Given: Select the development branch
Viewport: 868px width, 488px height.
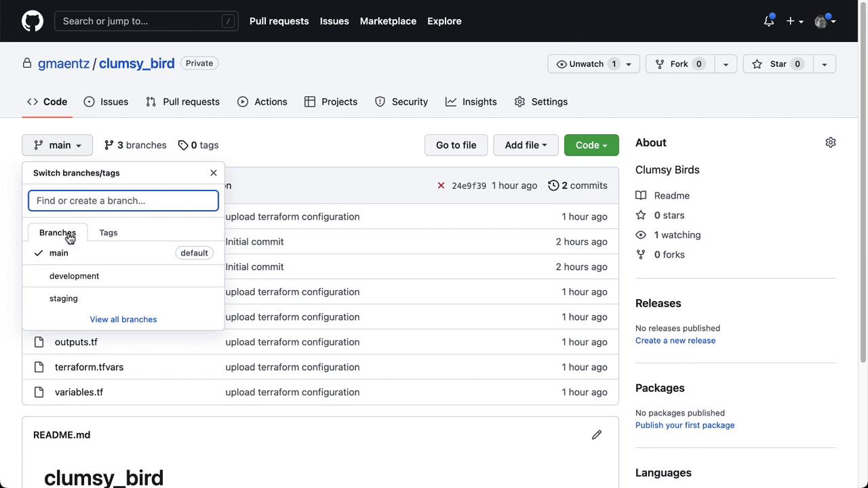Looking at the screenshot, I should click(75, 276).
